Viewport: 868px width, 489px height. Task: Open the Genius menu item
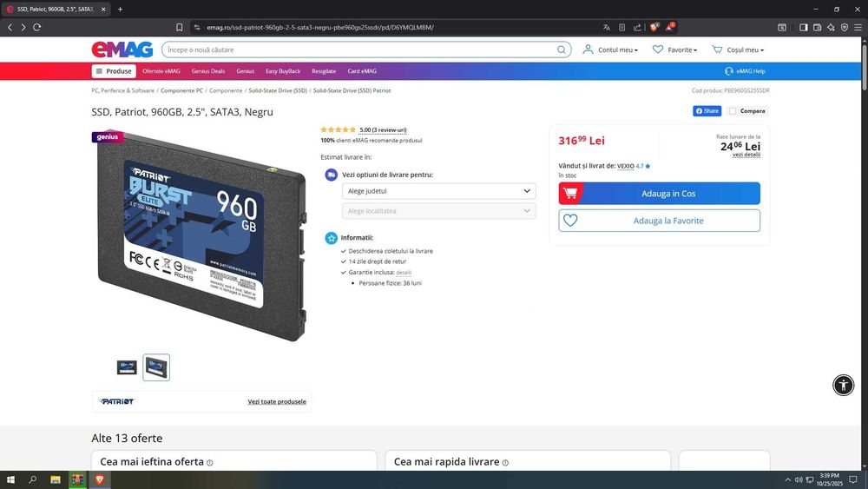[x=246, y=71]
